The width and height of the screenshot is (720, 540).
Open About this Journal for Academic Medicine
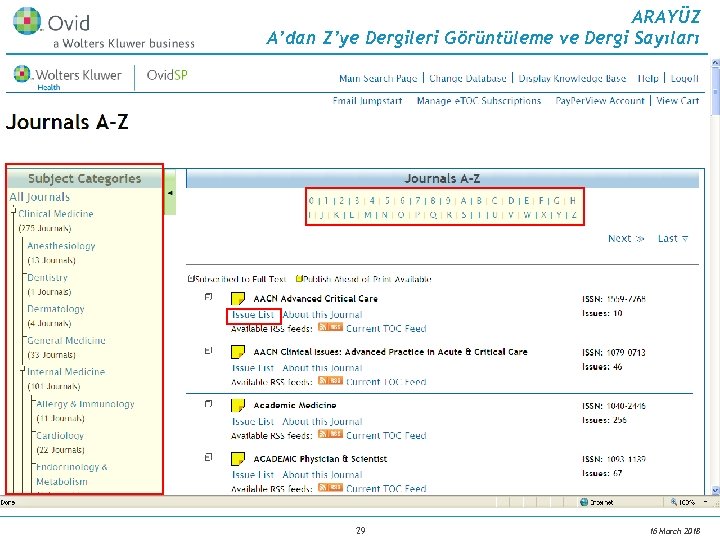[322, 421]
